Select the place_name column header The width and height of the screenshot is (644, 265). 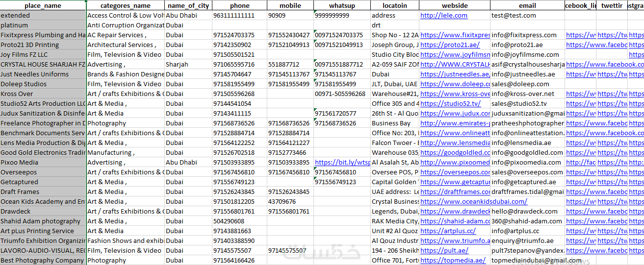click(43, 5)
